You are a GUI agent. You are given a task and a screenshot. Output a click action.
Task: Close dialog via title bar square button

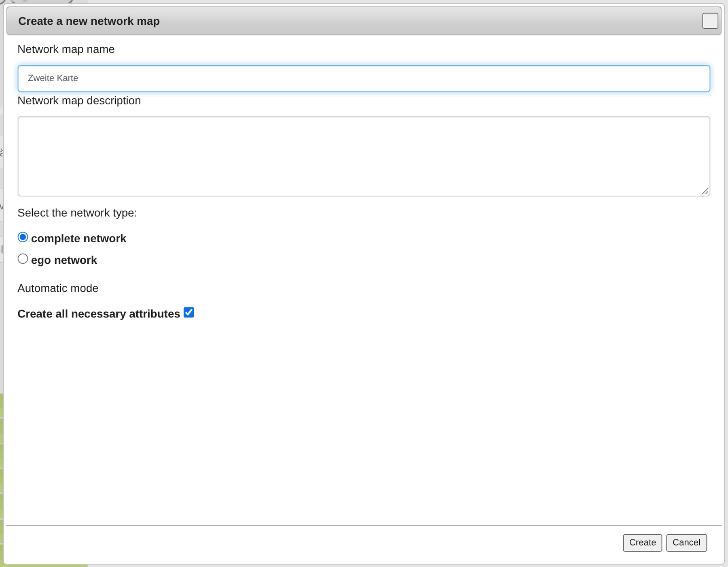[x=710, y=21]
